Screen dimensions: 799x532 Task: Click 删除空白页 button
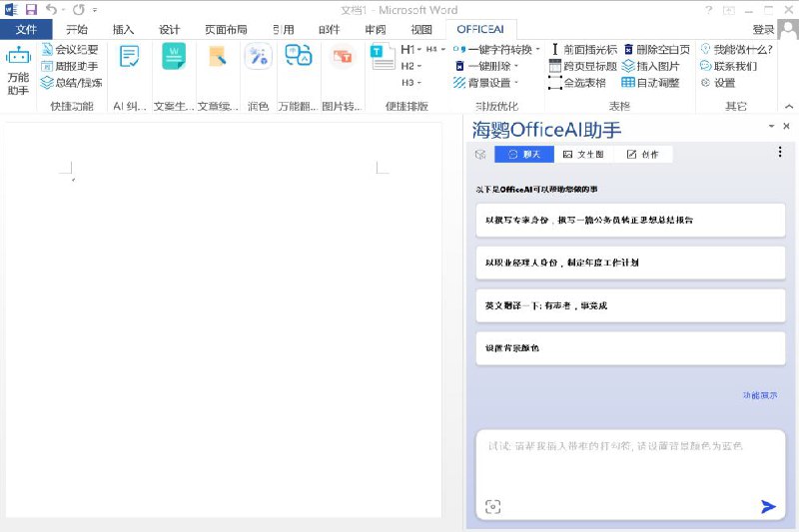tap(657, 49)
